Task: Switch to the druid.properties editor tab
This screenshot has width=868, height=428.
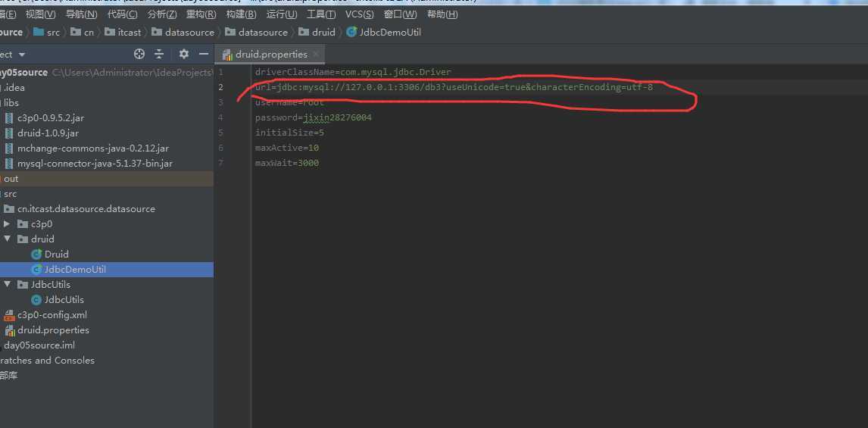Action: [269, 55]
